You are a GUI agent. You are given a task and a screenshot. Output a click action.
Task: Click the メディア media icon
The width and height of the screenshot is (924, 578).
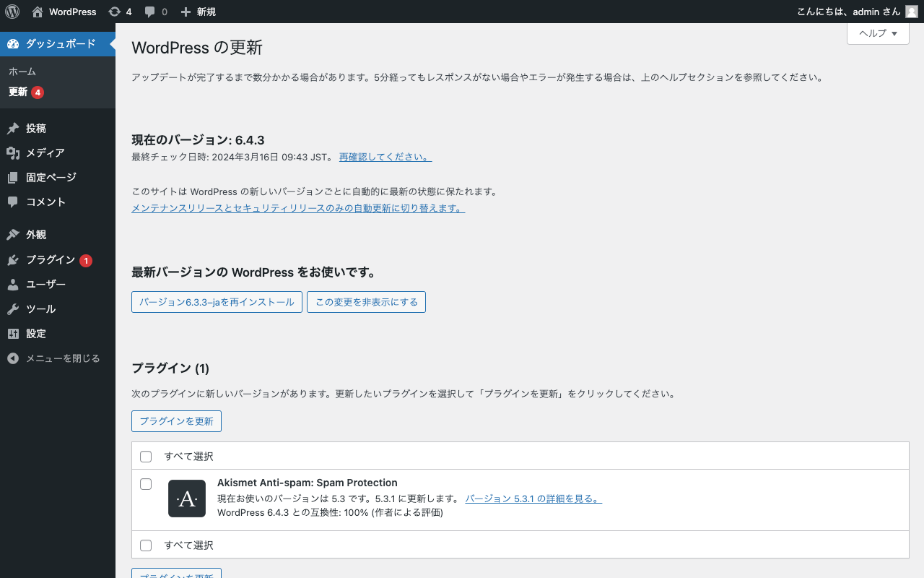click(13, 153)
